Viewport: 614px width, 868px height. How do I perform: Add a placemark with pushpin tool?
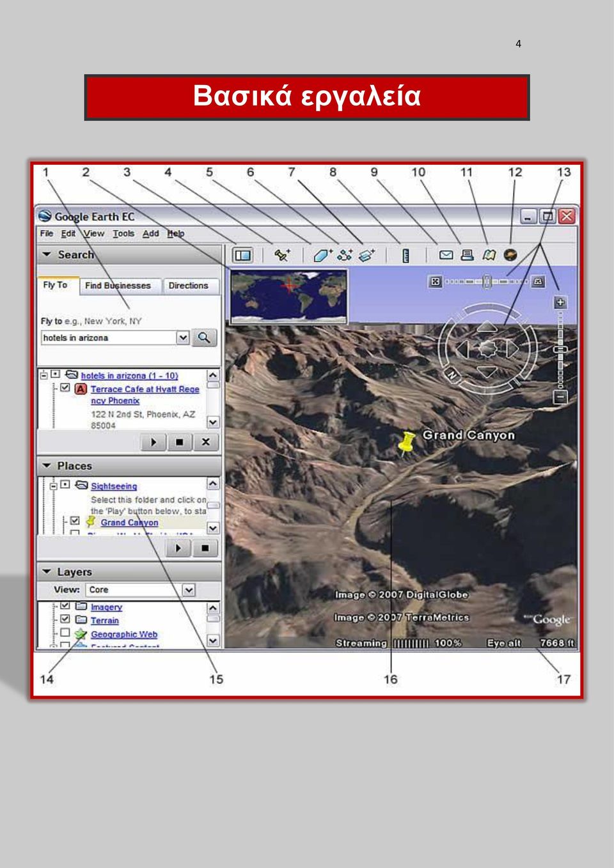point(281,255)
